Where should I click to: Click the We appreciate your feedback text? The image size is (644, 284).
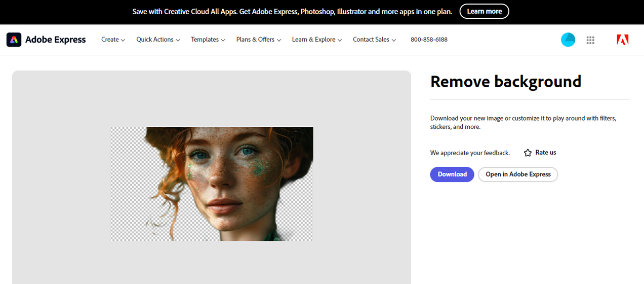coord(470,153)
